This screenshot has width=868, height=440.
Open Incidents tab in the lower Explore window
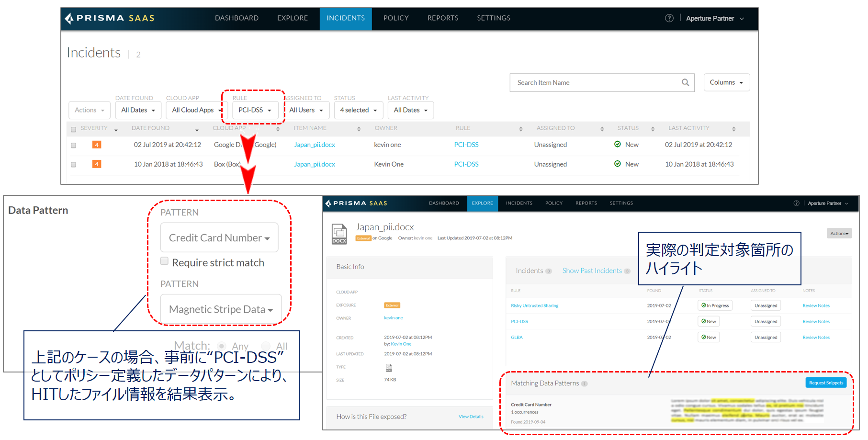tap(519, 203)
